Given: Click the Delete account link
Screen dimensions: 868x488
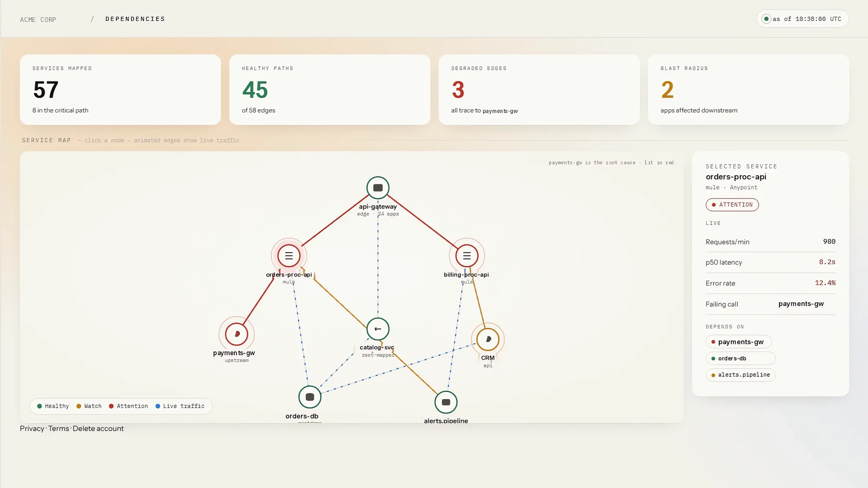Looking at the screenshot, I should 98,429.
